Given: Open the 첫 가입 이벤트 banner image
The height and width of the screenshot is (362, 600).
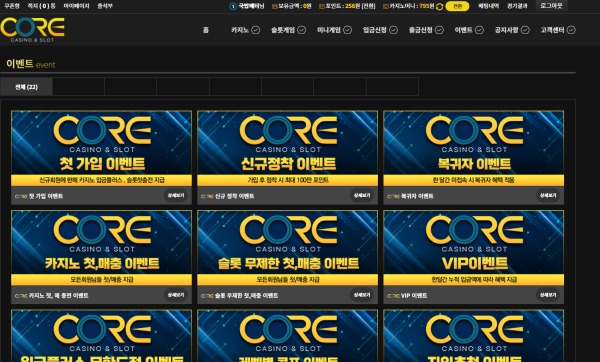Looking at the screenshot, I should point(101,148).
